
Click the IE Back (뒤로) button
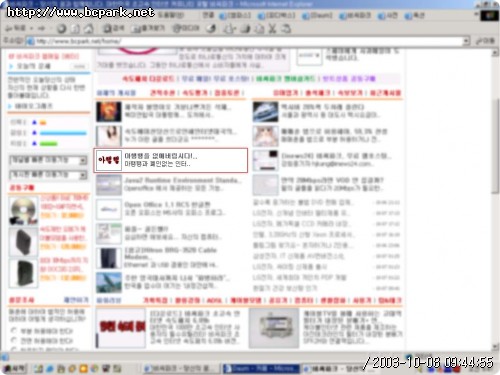(x=15, y=29)
